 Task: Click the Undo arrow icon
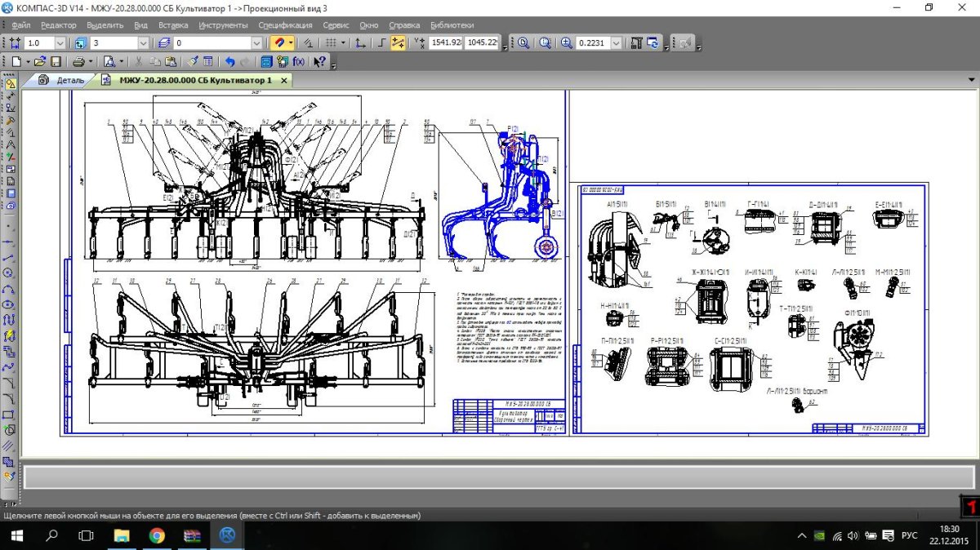[x=229, y=61]
